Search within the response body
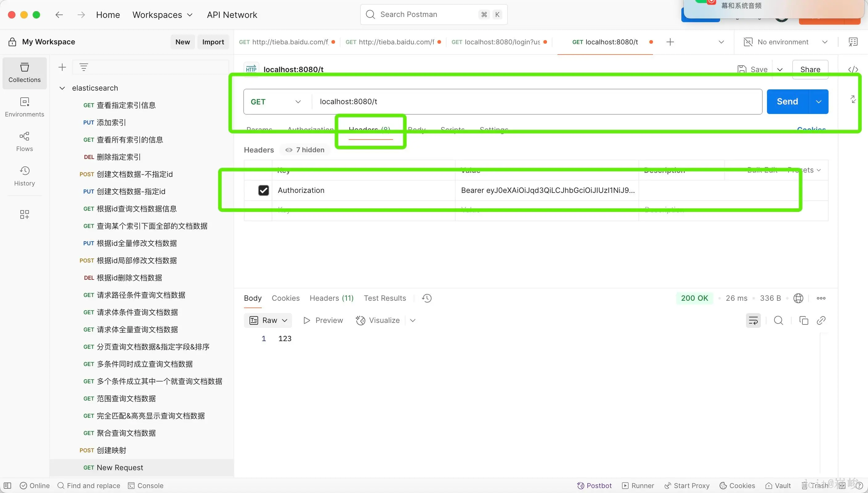 (x=778, y=320)
